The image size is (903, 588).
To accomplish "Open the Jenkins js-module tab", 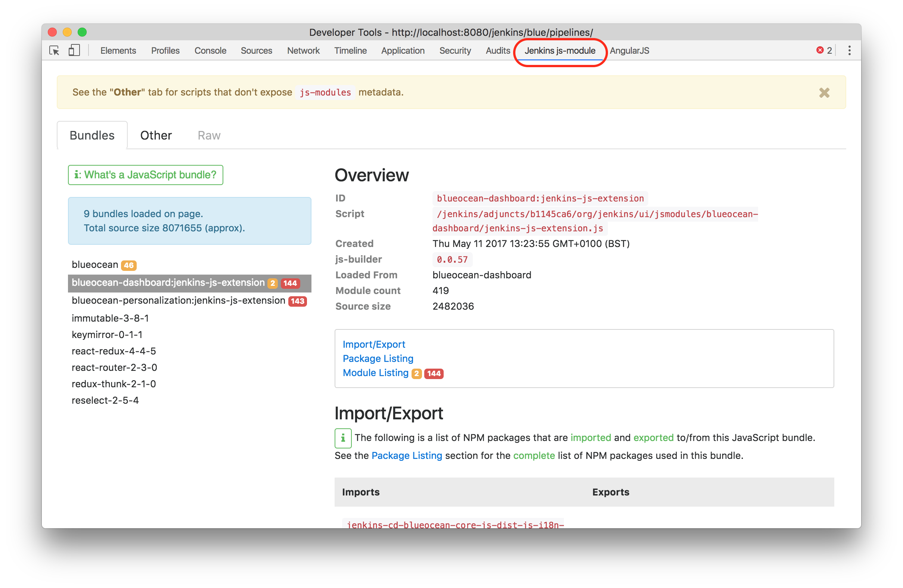I will [560, 51].
